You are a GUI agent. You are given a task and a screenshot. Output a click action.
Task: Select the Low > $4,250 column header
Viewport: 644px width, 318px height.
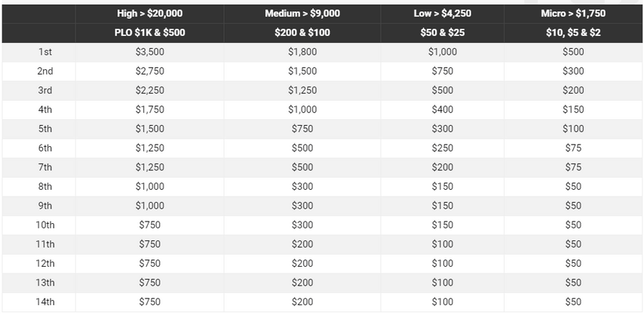coord(443,14)
